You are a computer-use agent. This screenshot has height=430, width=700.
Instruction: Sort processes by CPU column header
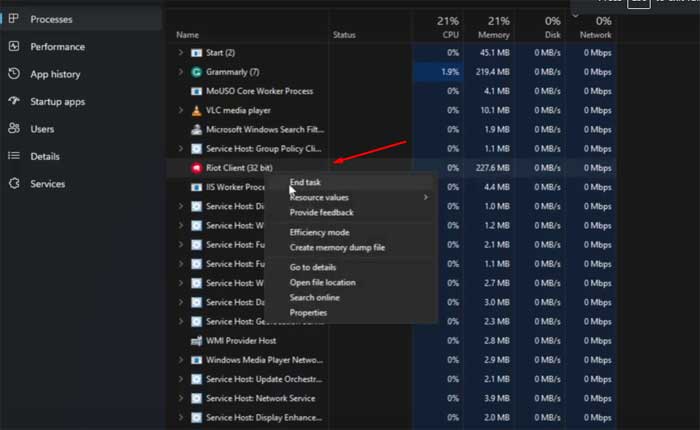447,27
